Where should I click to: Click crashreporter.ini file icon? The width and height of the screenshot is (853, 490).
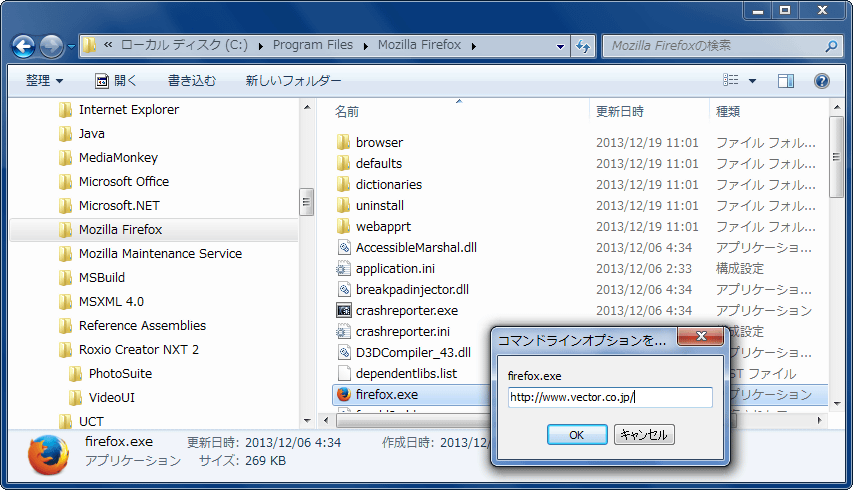pyautogui.click(x=343, y=331)
